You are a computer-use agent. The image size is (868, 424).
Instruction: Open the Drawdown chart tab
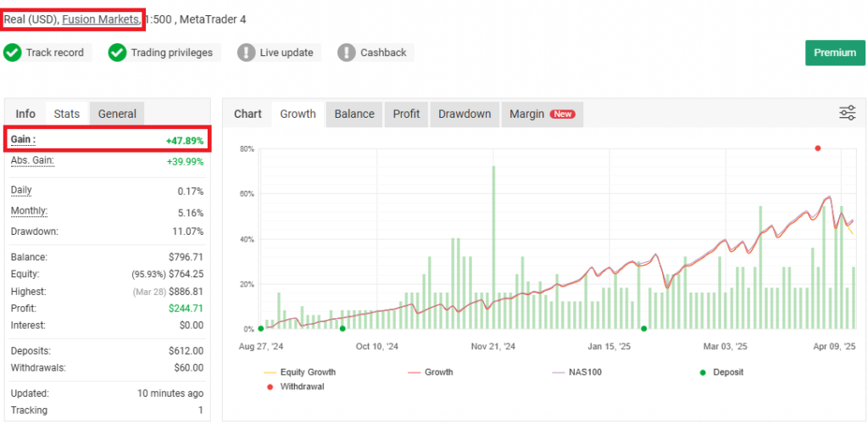coord(465,114)
